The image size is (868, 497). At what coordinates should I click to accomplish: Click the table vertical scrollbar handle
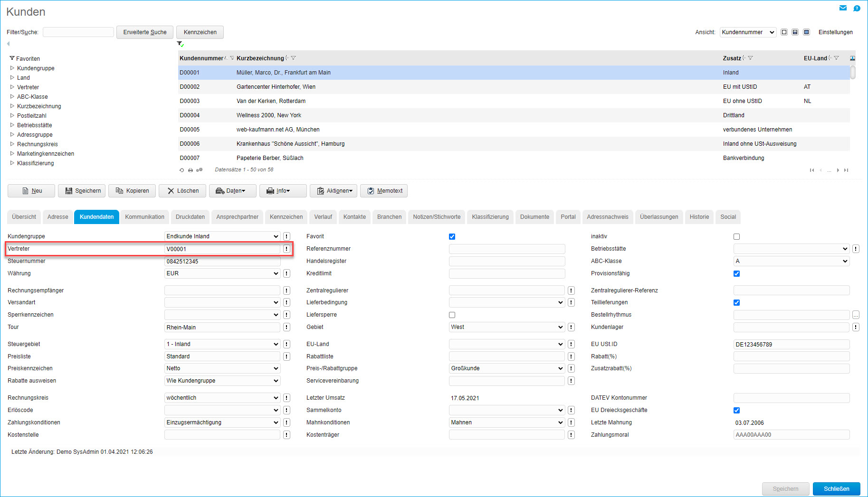[x=853, y=73]
